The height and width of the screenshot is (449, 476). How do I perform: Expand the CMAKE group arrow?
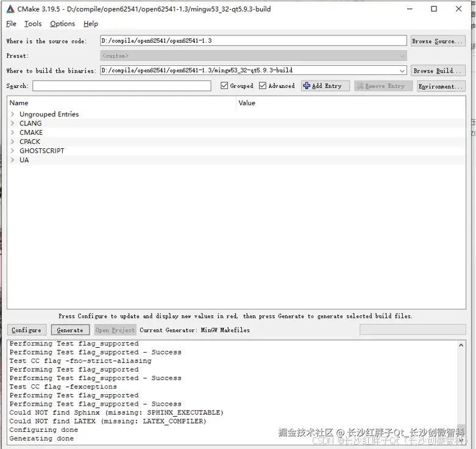coord(12,132)
